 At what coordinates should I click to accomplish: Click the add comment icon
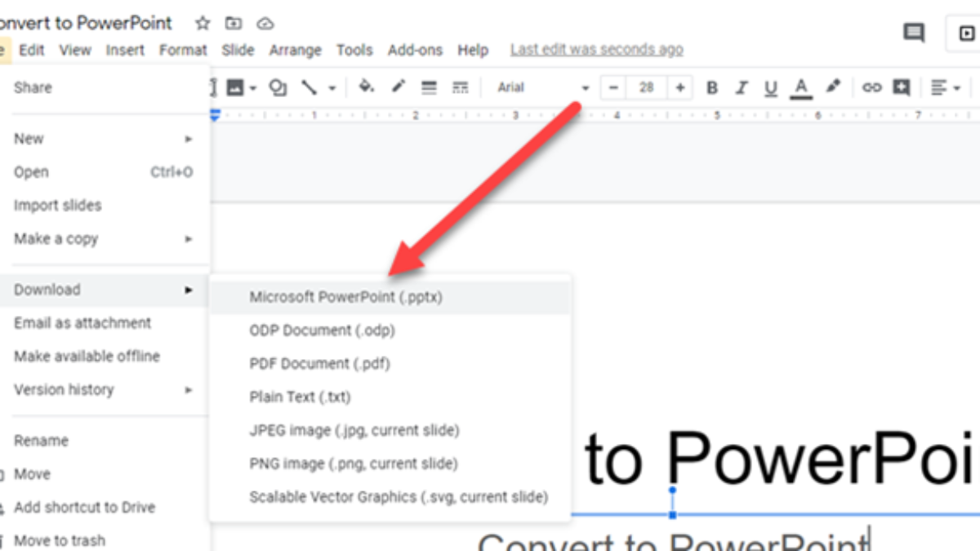tap(902, 87)
